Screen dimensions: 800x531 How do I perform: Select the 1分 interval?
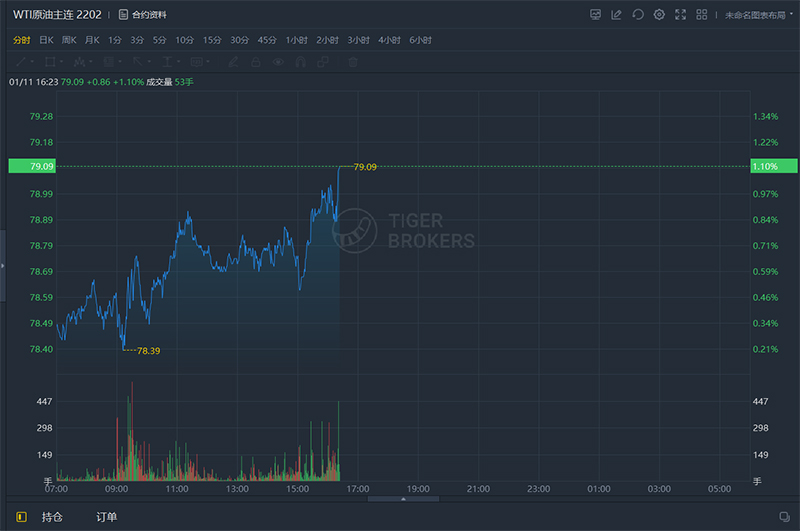[115, 40]
